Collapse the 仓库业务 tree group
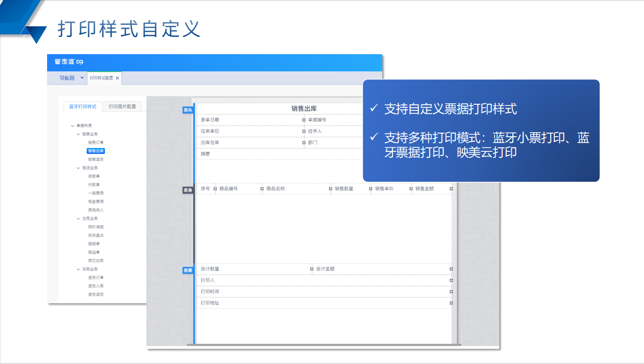Image resolution: width=644 pixels, height=364 pixels. click(x=78, y=219)
